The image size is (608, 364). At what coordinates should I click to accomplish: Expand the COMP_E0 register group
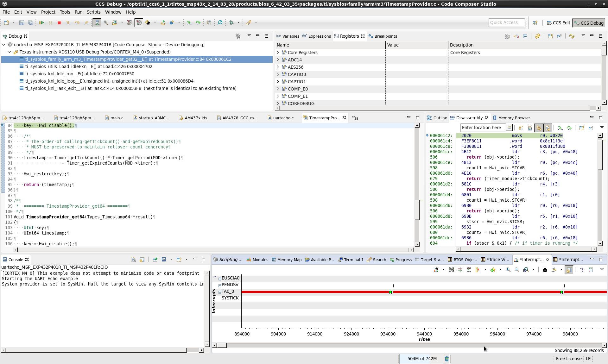tap(278, 89)
